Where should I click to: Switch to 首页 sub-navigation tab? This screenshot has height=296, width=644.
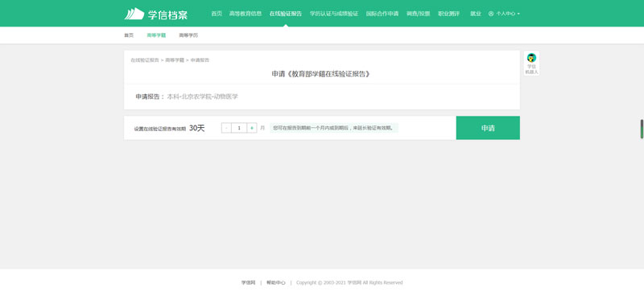tap(129, 35)
